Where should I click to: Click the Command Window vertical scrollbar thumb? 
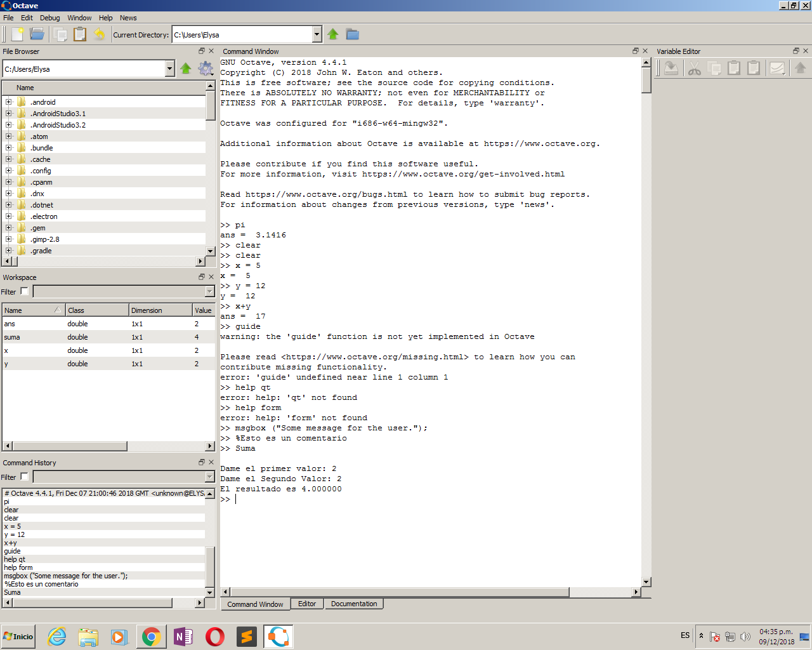pos(646,81)
